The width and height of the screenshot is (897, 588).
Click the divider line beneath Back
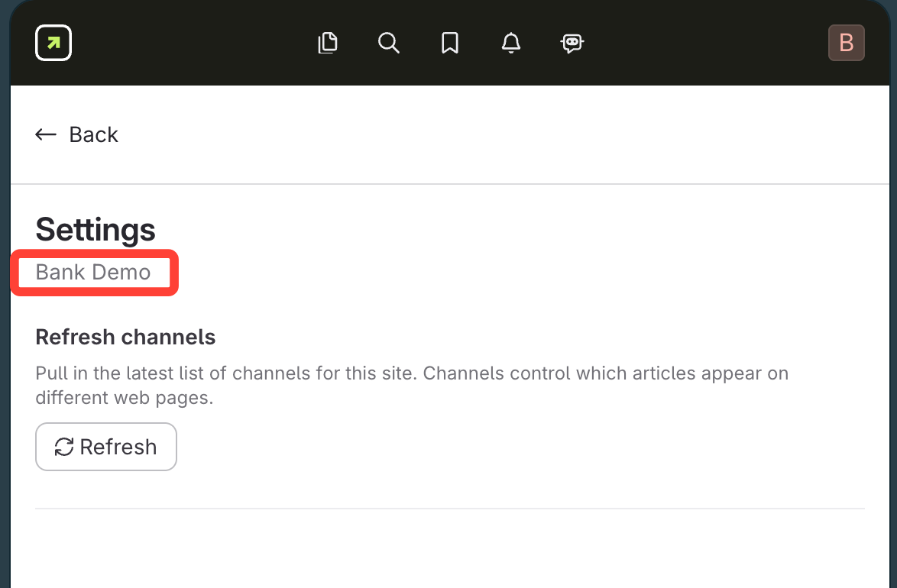tap(449, 184)
